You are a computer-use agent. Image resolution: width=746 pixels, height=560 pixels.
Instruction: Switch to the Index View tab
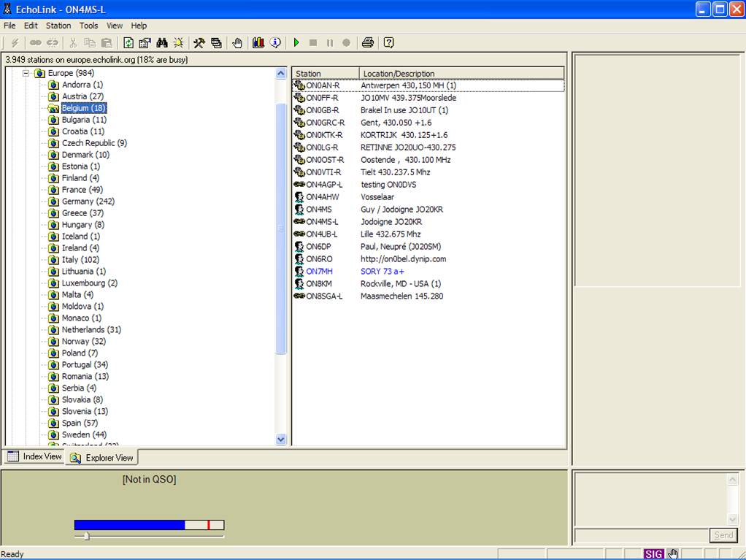[x=34, y=456]
